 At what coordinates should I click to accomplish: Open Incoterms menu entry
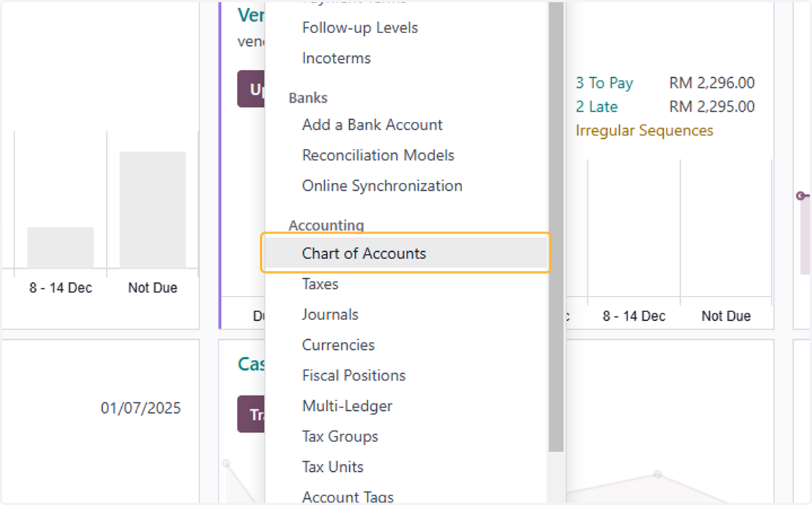point(336,58)
